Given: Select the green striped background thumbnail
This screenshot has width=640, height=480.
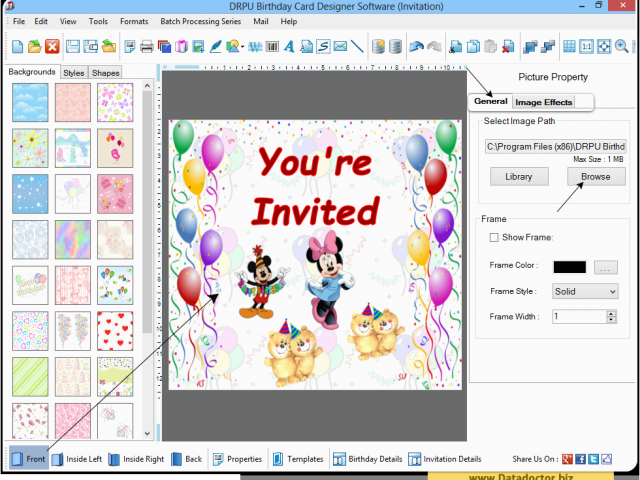Looking at the screenshot, I should (30, 377).
